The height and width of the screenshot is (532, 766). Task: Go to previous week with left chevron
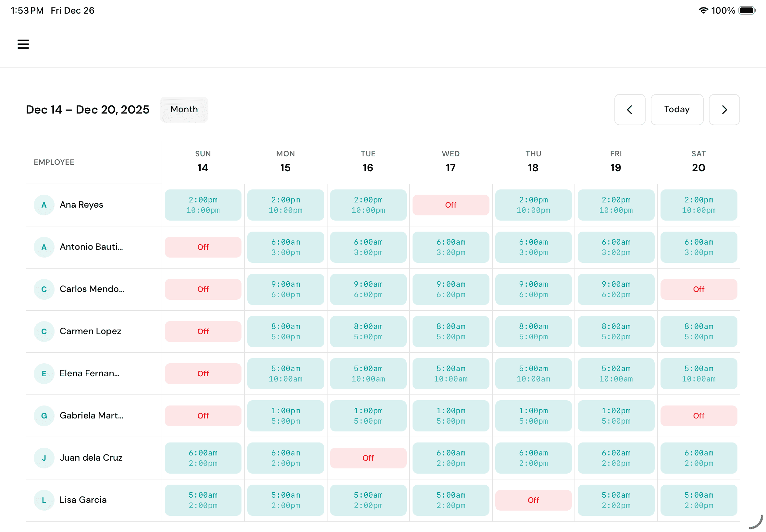point(630,110)
